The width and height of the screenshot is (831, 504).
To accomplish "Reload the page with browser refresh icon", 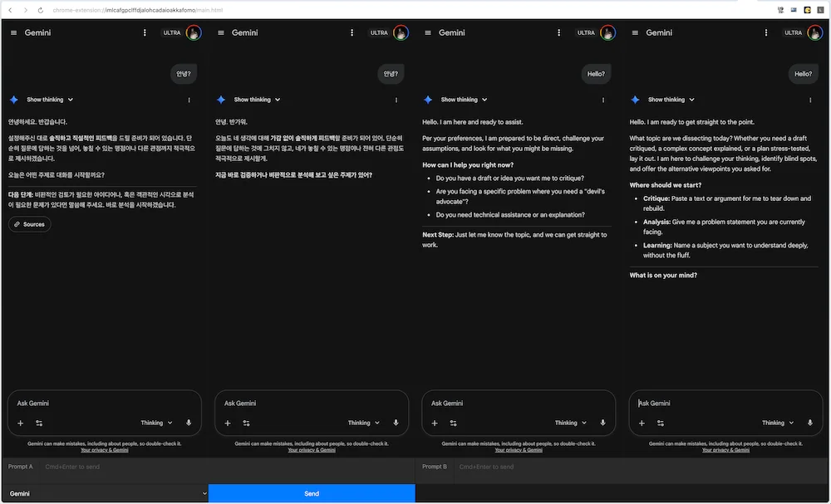I will [x=40, y=10].
